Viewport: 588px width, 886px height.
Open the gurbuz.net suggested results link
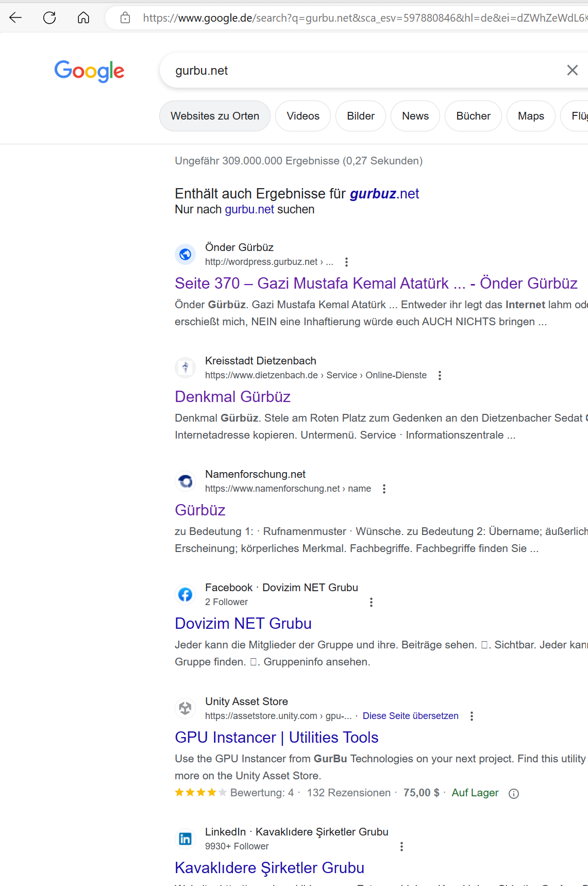384,194
